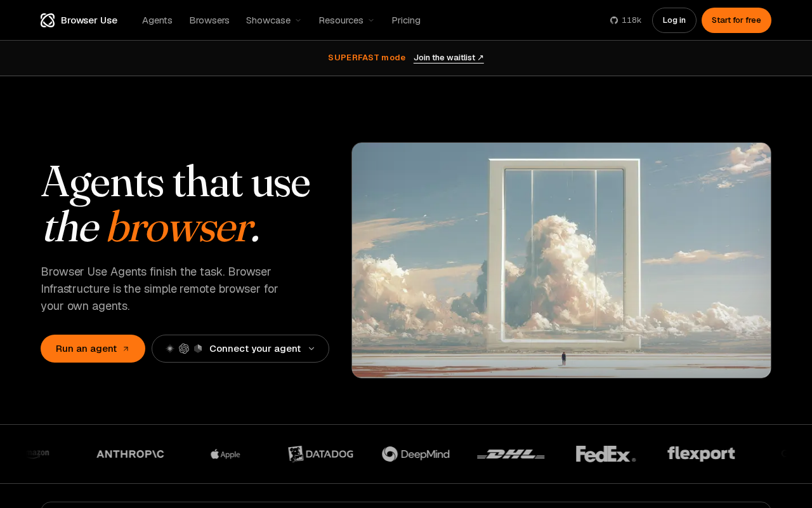Click the "Browser Use Agents finish the task" paragraph

pyautogui.click(x=160, y=289)
